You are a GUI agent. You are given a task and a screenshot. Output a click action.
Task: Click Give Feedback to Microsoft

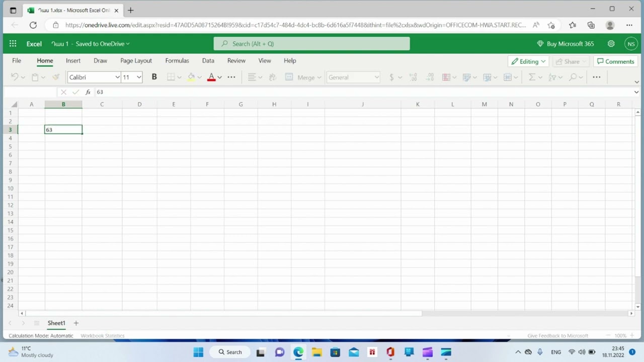point(557,335)
